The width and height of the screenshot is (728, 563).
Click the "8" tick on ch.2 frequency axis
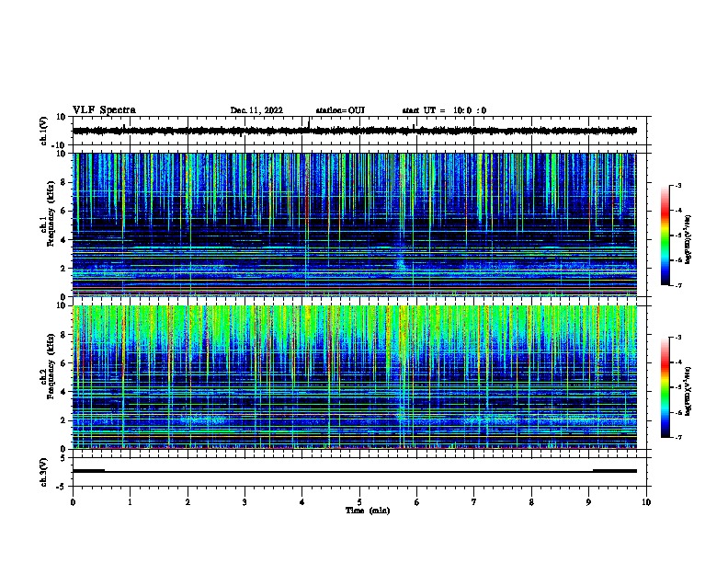tap(64, 335)
